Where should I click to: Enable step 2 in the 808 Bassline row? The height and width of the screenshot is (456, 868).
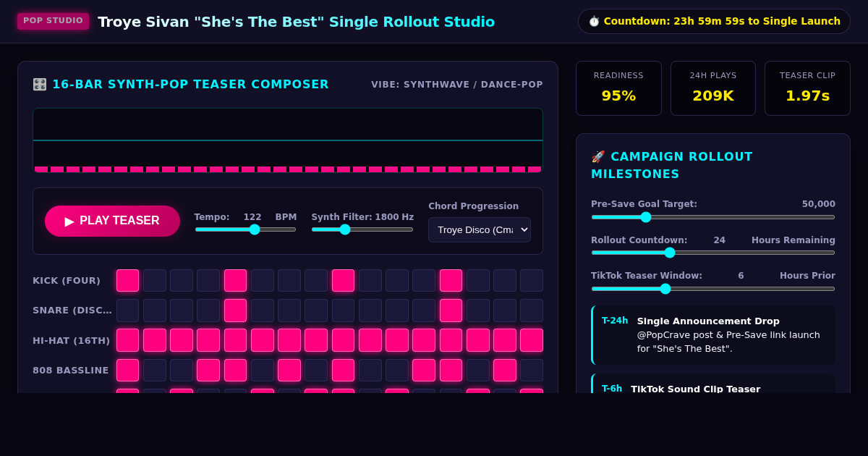pyautogui.click(x=155, y=370)
